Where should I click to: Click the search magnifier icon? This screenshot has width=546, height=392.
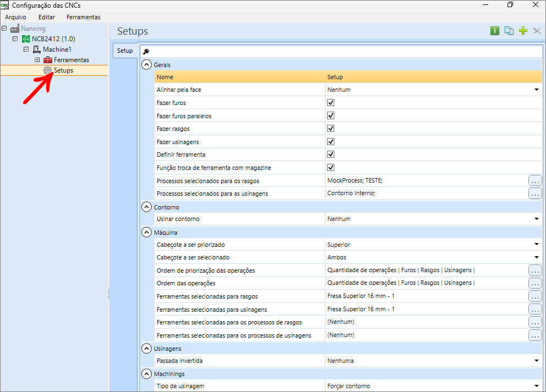click(146, 52)
